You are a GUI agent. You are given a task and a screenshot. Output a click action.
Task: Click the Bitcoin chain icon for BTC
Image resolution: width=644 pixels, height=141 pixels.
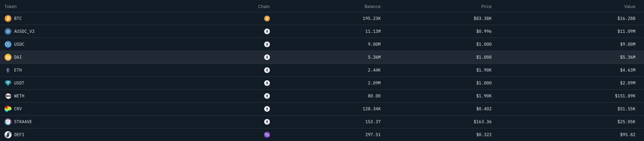pos(267,18)
